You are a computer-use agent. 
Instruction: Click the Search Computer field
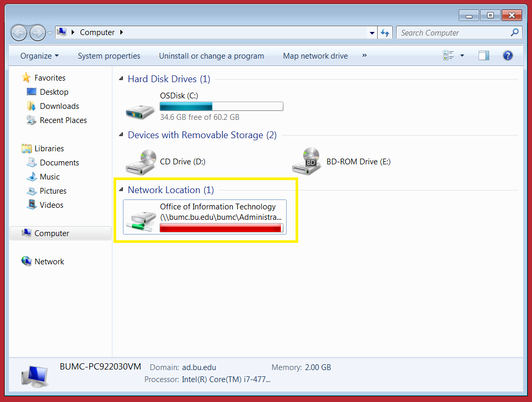[459, 32]
